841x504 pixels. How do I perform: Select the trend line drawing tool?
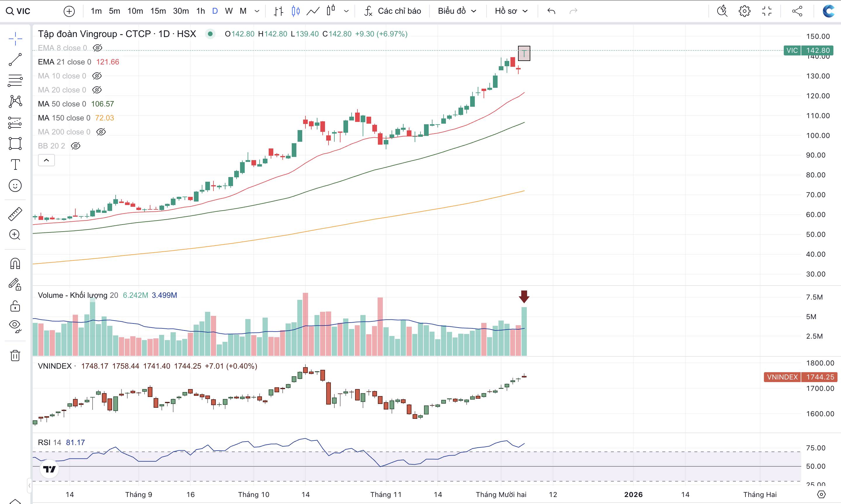(x=15, y=60)
